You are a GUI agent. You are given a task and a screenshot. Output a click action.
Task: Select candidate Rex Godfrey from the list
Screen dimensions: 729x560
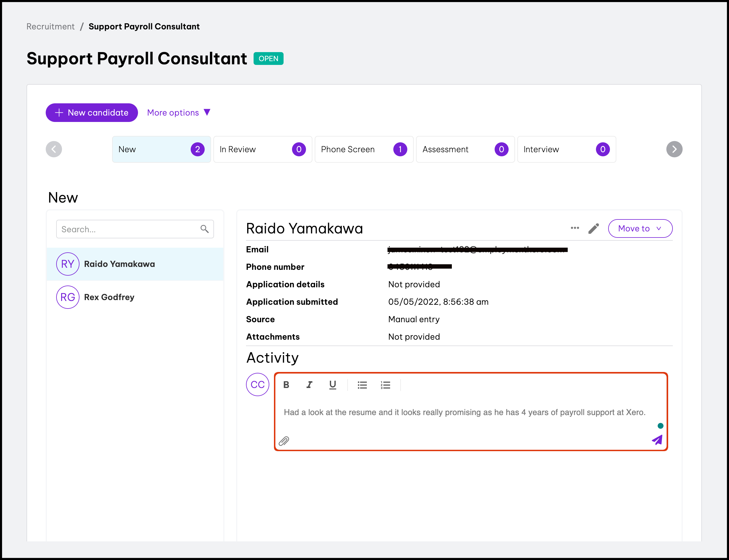[109, 297]
